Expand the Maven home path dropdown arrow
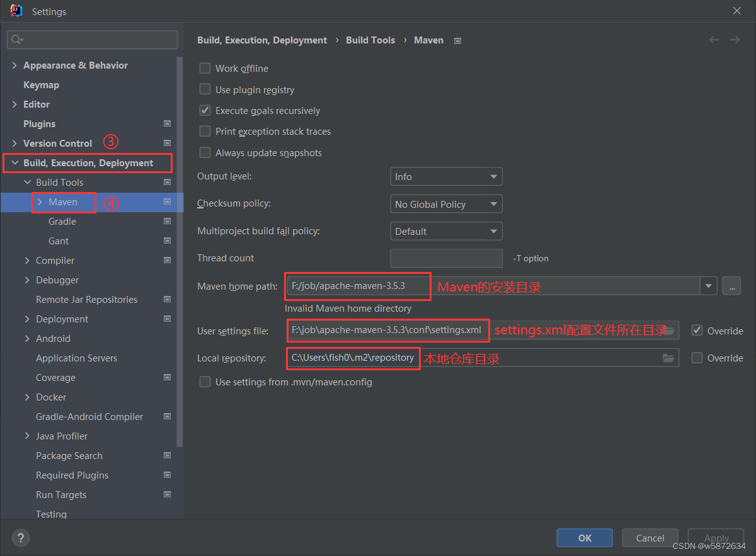Image resolution: width=756 pixels, height=556 pixels. (x=708, y=286)
